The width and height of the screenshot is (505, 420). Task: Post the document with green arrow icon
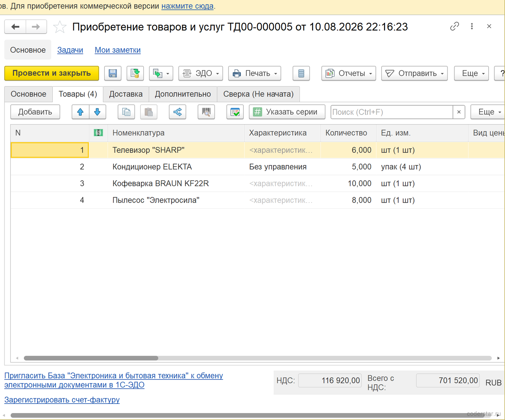click(x=135, y=73)
